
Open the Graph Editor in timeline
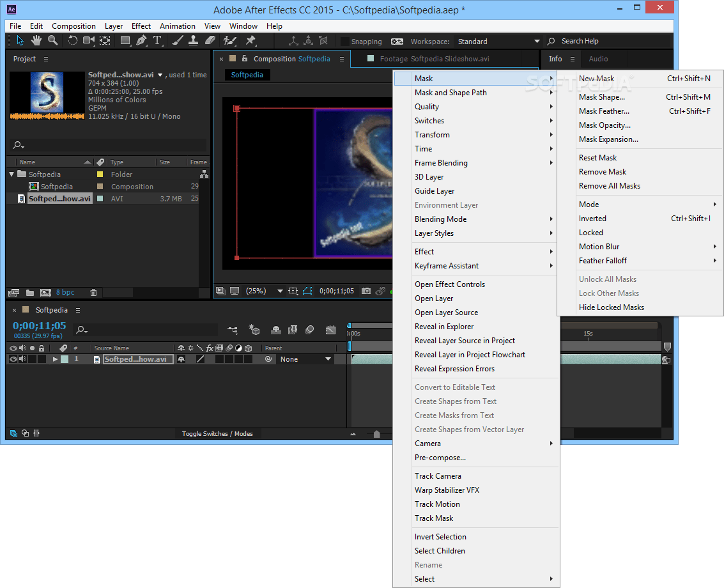point(330,330)
